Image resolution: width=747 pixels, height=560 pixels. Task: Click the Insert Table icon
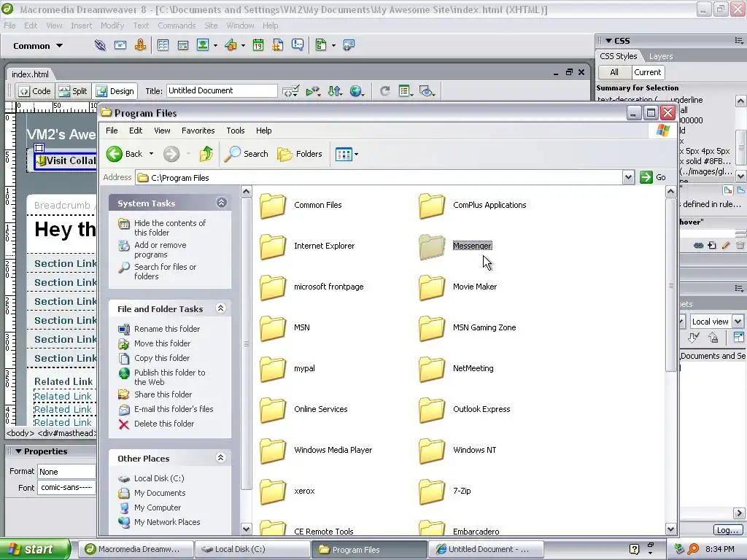pyautogui.click(x=163, y=45)
